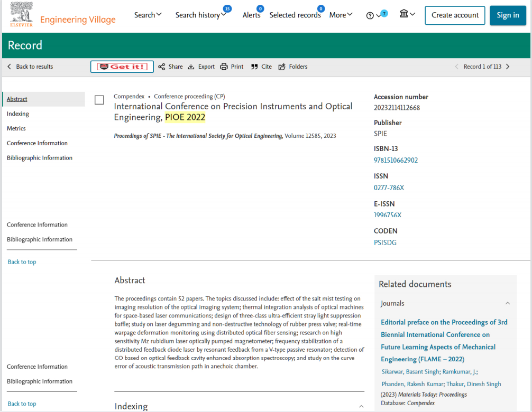Click accession number 20232114112668
532x412 pixels.
[x=397, y=108]
